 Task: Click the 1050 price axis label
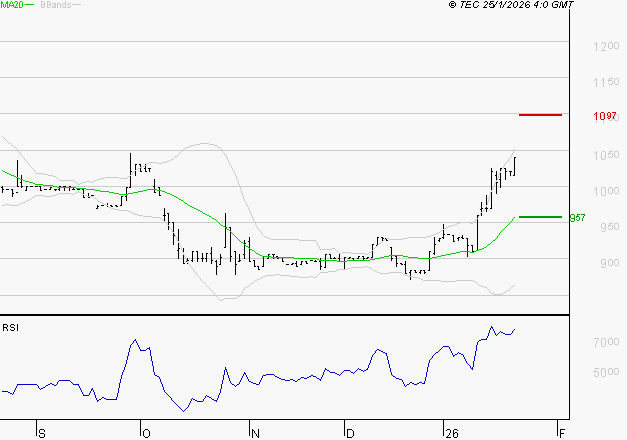click(606, 155)
